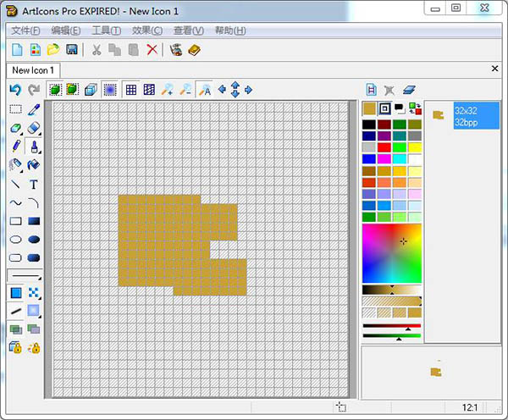The image size is (508, 420).
Task: Choose the Flood Fill bucket tool
Action: (x=34, y=165)
